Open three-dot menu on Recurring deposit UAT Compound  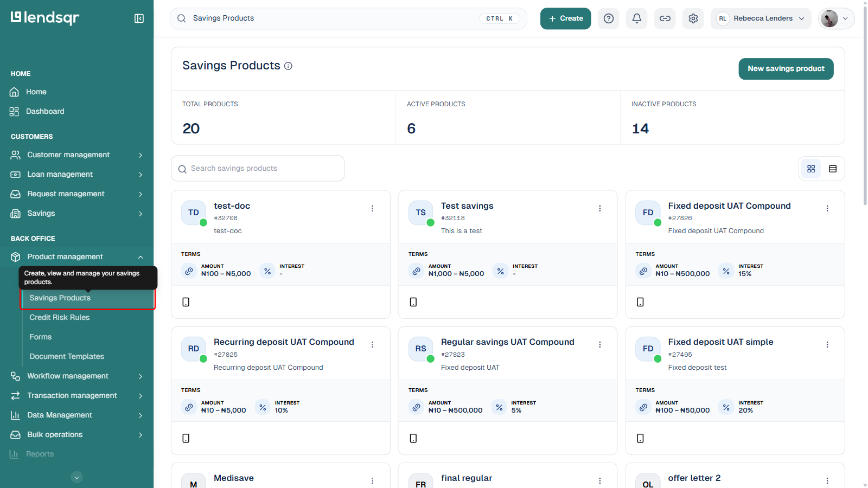click(x=373, y=344)
